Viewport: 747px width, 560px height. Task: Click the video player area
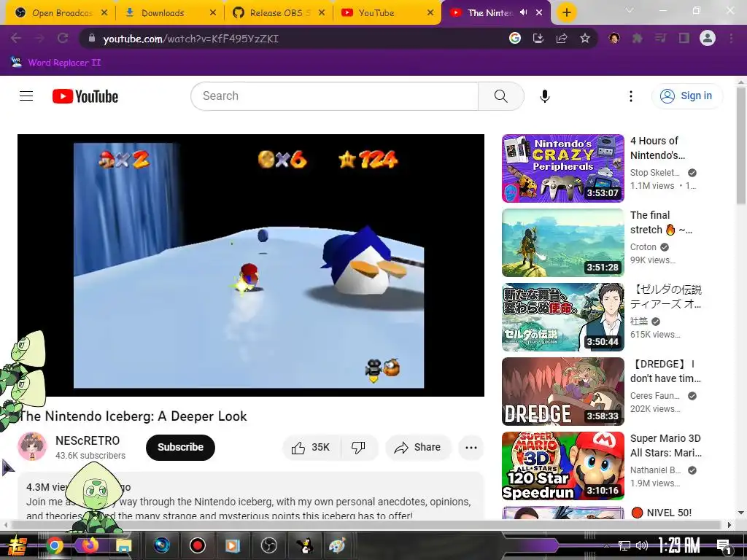(251, 265)
